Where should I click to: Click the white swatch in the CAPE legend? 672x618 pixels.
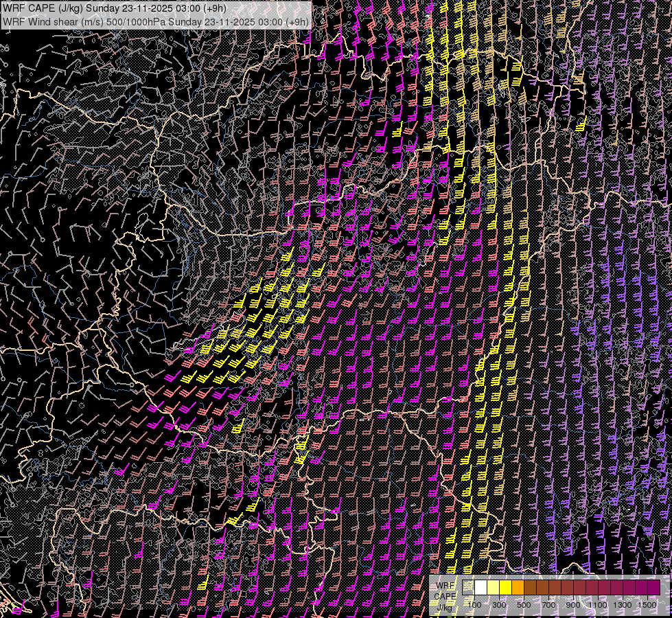481,587
